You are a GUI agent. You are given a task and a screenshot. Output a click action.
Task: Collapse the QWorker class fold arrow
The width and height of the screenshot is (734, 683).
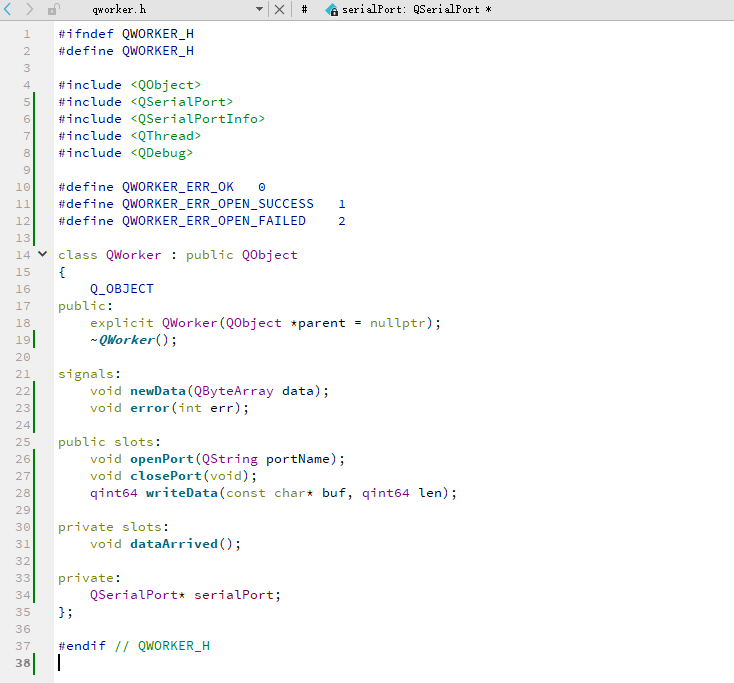(x=43, y=254)
